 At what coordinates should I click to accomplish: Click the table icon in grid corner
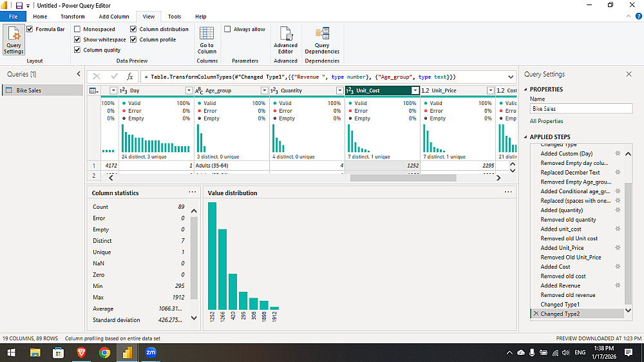click(x=94, y=90)
